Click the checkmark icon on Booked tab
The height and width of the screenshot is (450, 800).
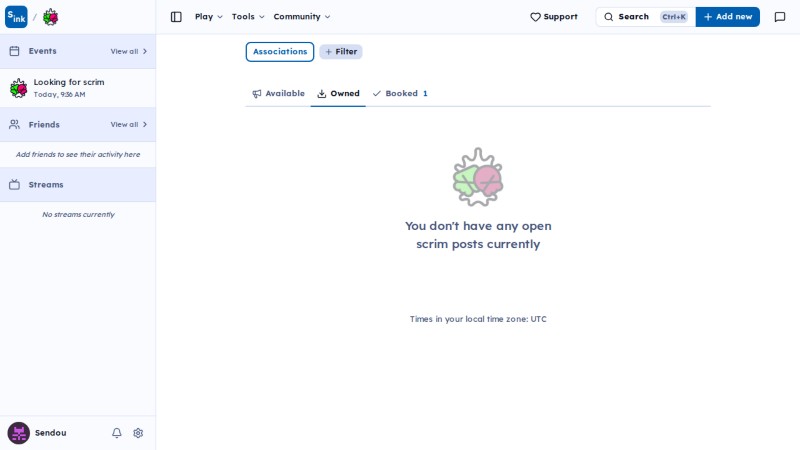[377, 93]
